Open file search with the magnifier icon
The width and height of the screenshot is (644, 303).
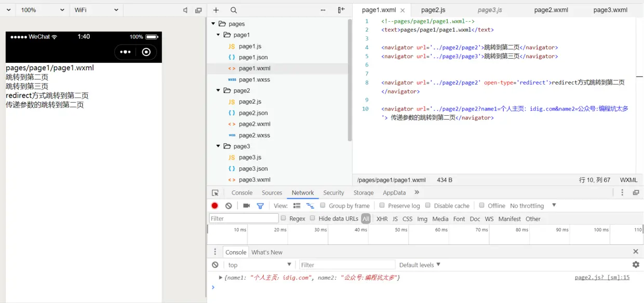pyautogui.click(x=234, y=10)
